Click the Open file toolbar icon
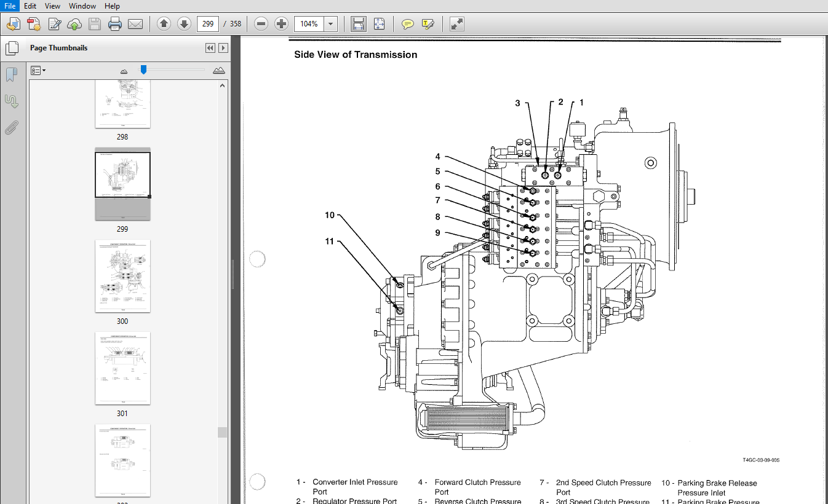The width and height of the screenshot is (828, 504). (14, 24)
